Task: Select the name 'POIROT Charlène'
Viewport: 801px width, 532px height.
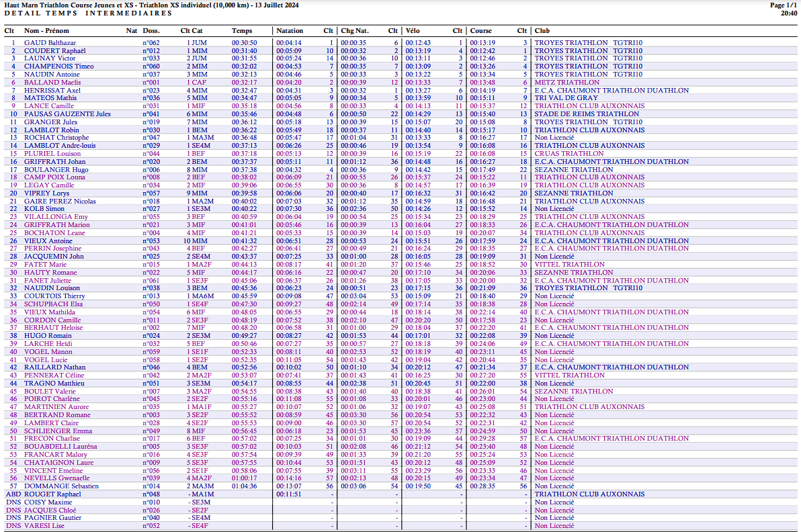Action: click(52, 399)
